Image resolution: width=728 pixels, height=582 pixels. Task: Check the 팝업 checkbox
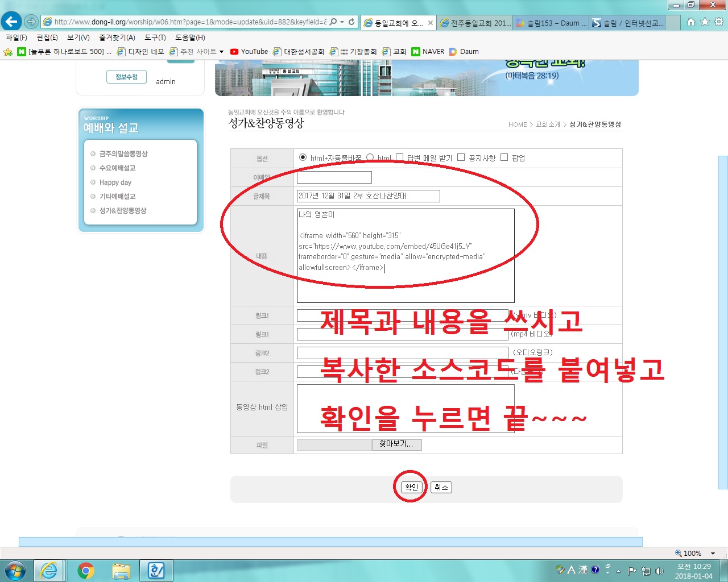tap(504, 157)
